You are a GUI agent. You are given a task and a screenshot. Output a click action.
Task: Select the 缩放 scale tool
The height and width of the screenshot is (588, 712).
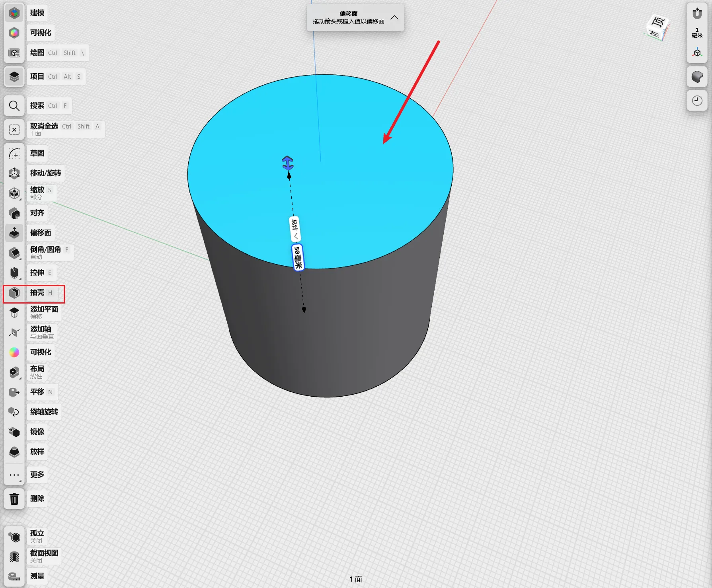pos(14,193)
